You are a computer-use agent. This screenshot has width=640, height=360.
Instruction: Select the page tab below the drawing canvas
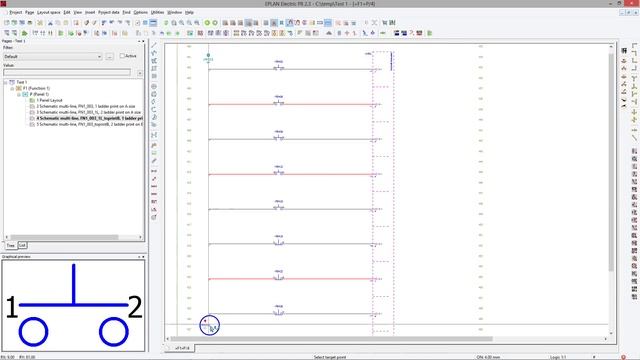pyautogui.click(x=182, y=348)
